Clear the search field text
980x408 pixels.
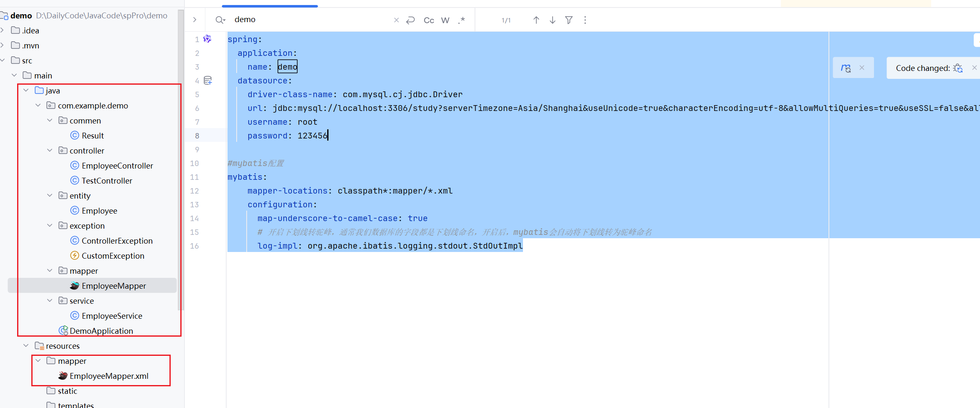point(396,20)
